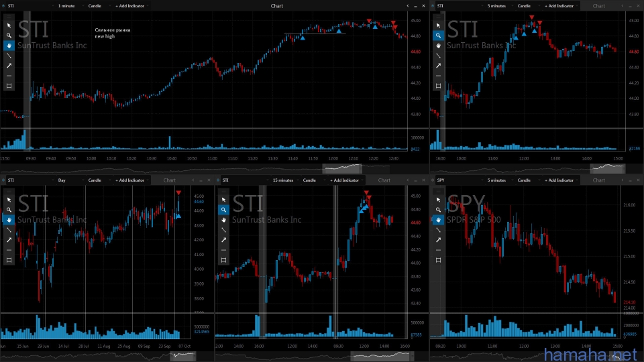644x362 pixels.
Task: Select the pointer tool in the 5 minutes STI chart
Action: coord(438,25)
